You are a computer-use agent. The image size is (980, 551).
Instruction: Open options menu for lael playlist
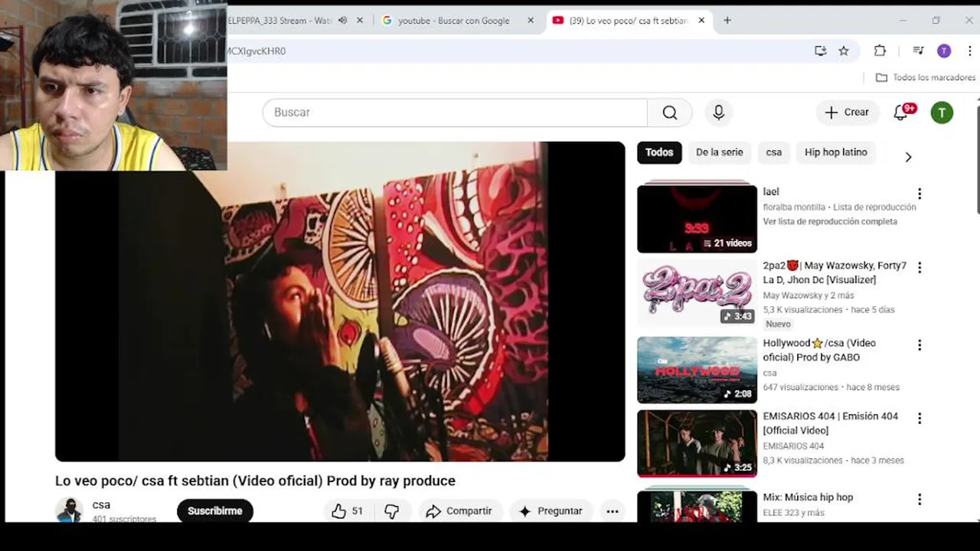(920, 194)
